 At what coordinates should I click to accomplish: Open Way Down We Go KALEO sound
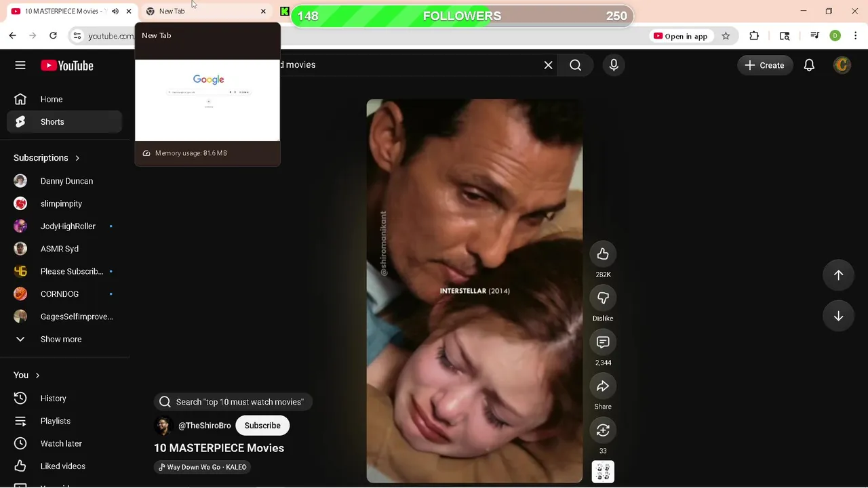click(x=202, y=467)
